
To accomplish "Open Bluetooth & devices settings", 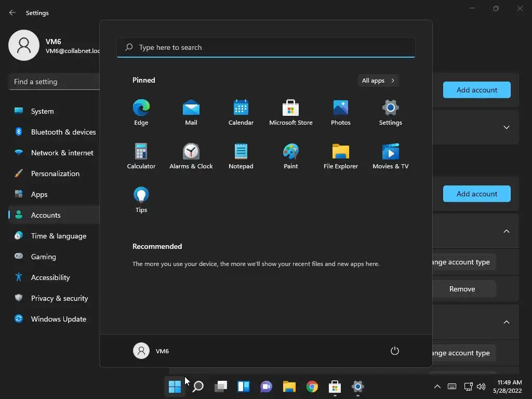I will [54, 132].
